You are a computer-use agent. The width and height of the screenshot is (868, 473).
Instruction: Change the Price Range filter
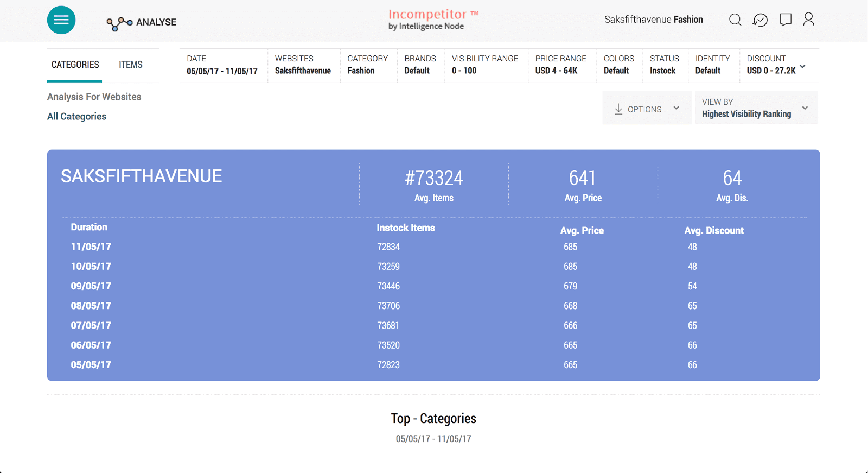coord(560,65)
